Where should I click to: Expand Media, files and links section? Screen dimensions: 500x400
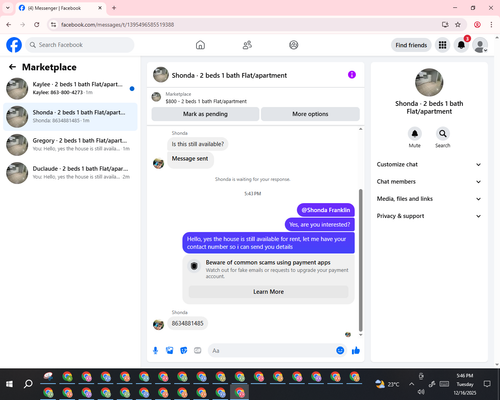coord(429,199)
